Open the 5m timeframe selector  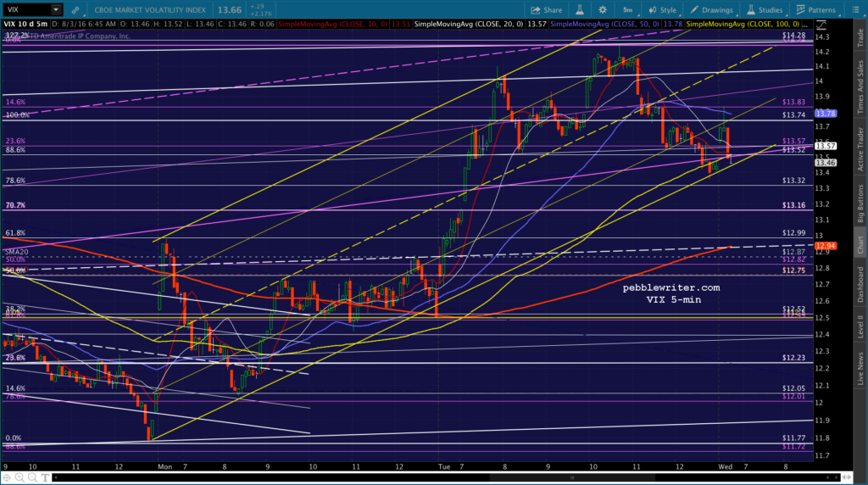[628, 10]
